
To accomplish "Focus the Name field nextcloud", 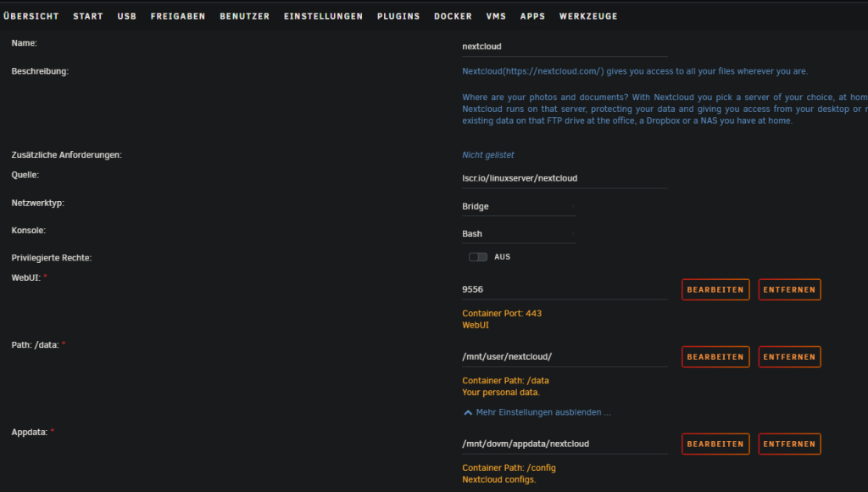I will coord(565,47).
